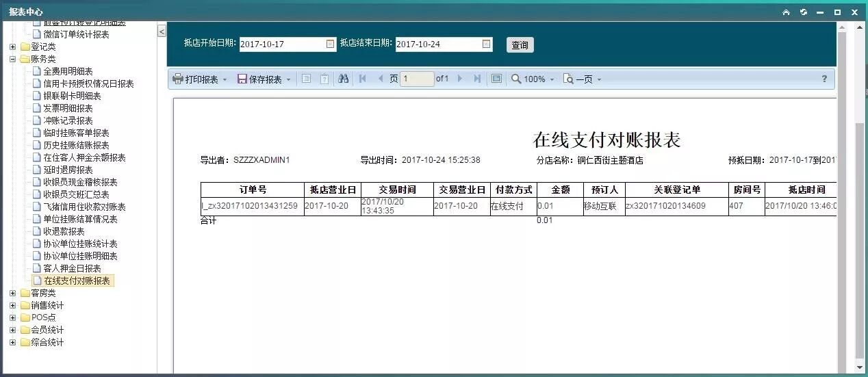This screenshot has width=868, height=377.
Task: Open the 打印报表 dropdown arrow
Action: tap(225, 79)
